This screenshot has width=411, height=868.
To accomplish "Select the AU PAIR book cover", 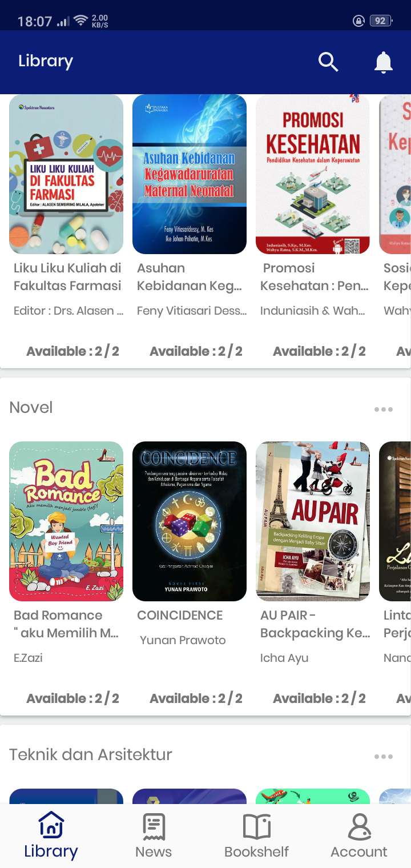I will click(x=313, y=521).
